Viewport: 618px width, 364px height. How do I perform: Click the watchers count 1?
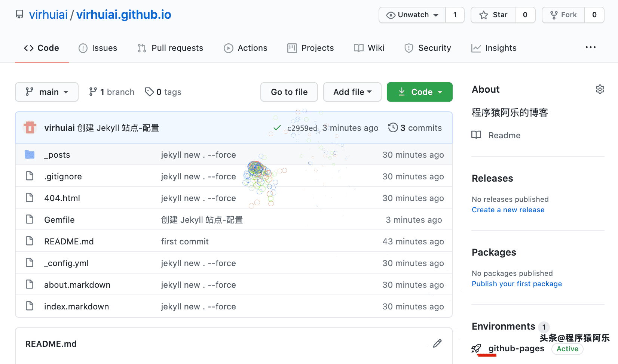point(455,15)
